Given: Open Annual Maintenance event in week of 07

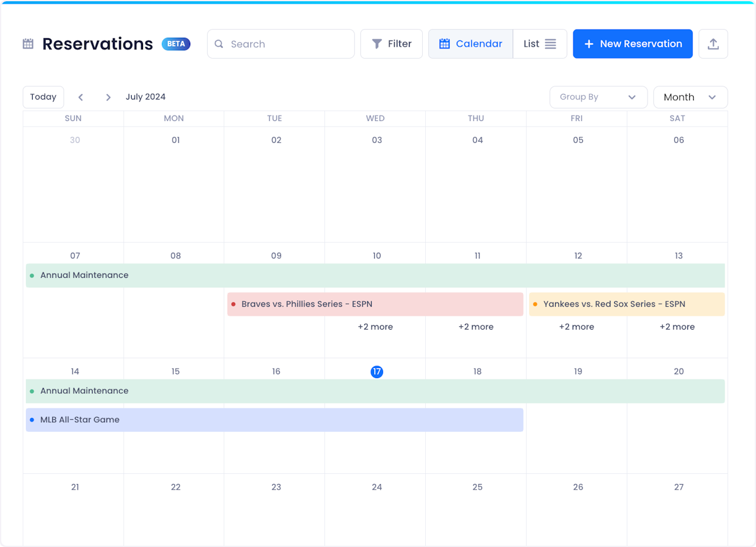Looking at the screenshot, I should coord(375,275).
